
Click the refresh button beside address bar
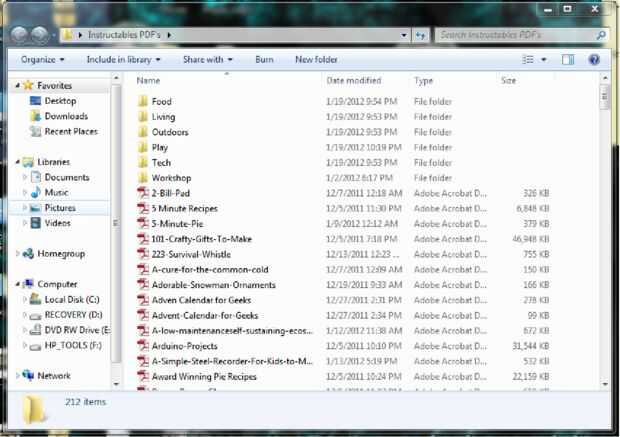(x=421, y=36)
